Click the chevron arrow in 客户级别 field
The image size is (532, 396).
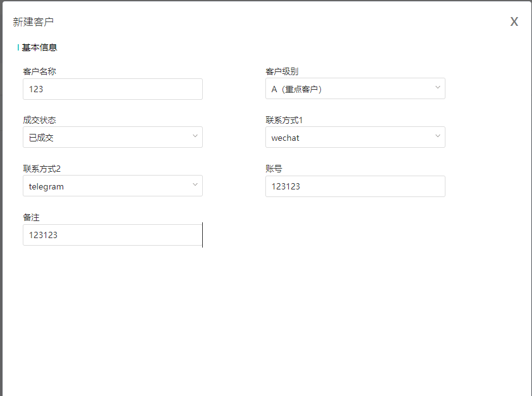tap(438, 88)
